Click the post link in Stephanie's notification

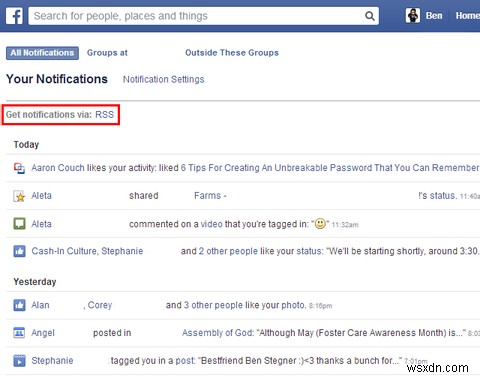pos(185,361)
